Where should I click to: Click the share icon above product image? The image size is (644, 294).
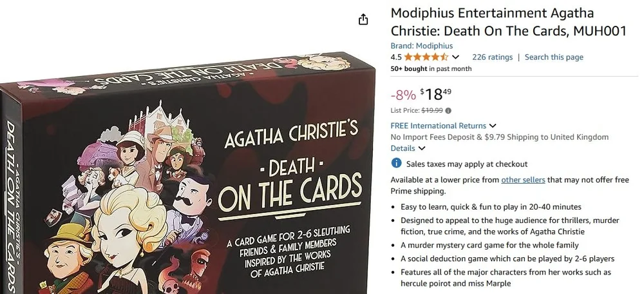(x=363, y=19)
